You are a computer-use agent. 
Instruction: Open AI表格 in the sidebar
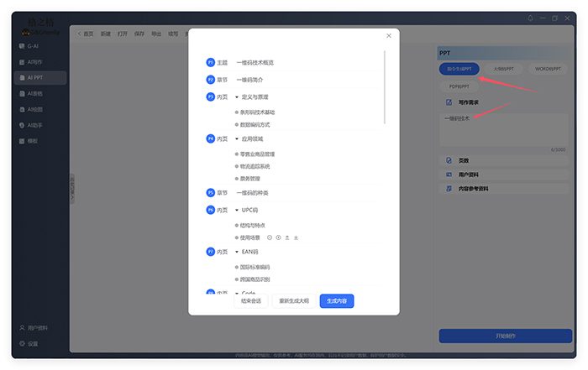pos(34,93)
